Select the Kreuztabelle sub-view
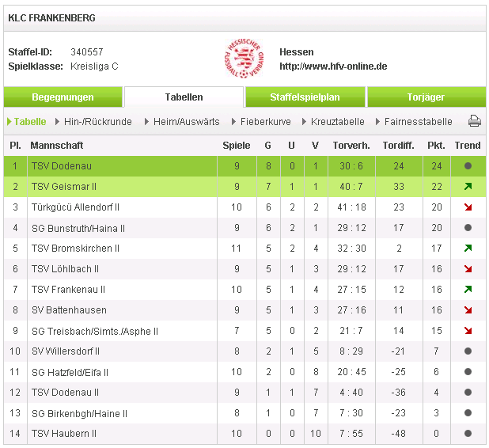The width and height of the screenshot is (489, 448). pos(337,122)
